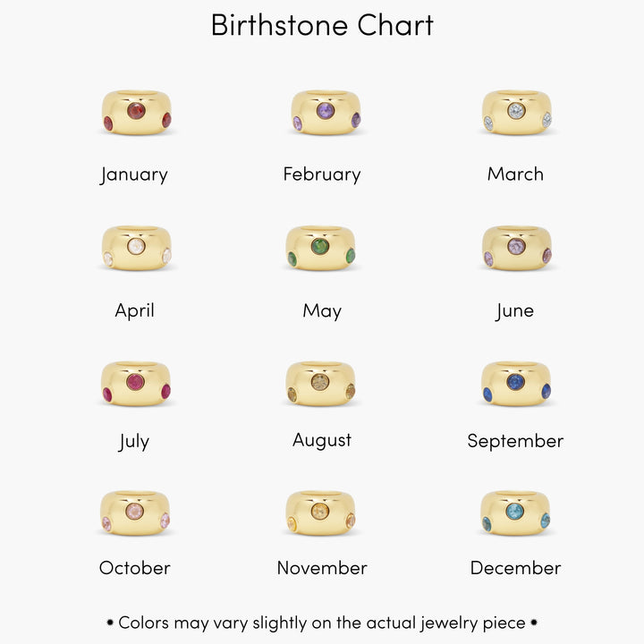Select the November citrine birthstone ring
Image resolution: width=644 pixels, height=644 pixels.
[320, 513]
